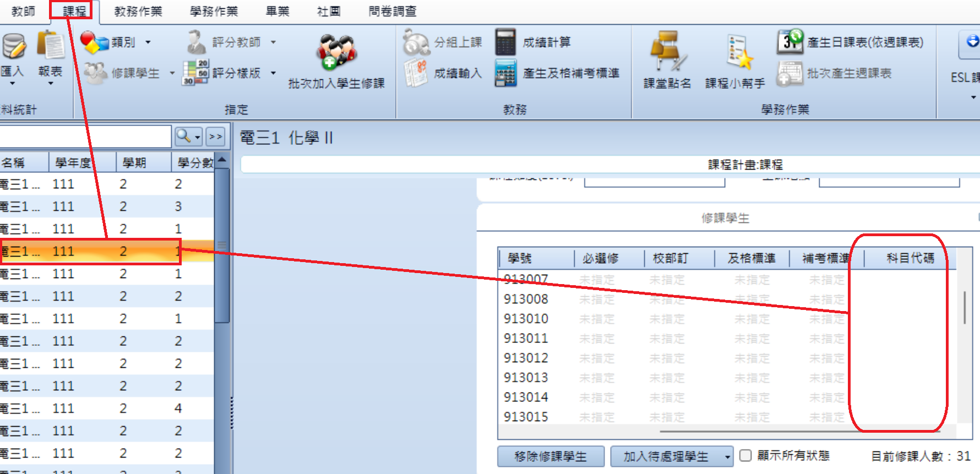Select course row with 學分數 4
This screenshot has width=980, height=474.
(107, 408)
